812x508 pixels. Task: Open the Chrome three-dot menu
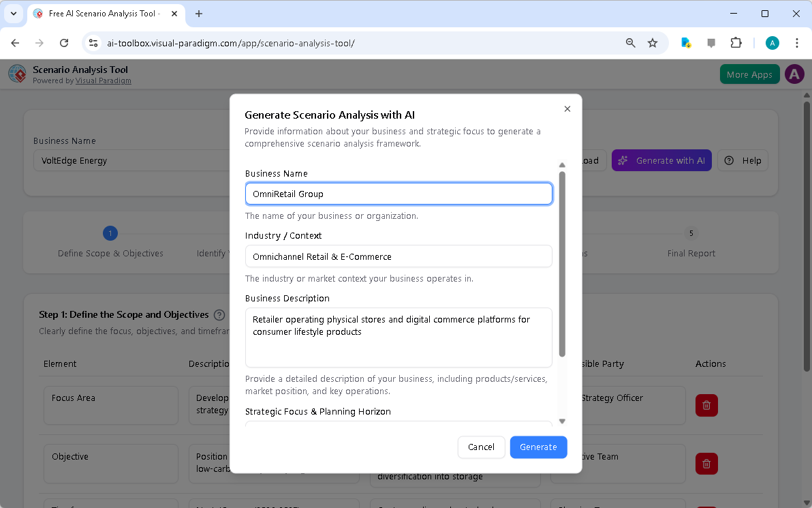click(797, 42)
